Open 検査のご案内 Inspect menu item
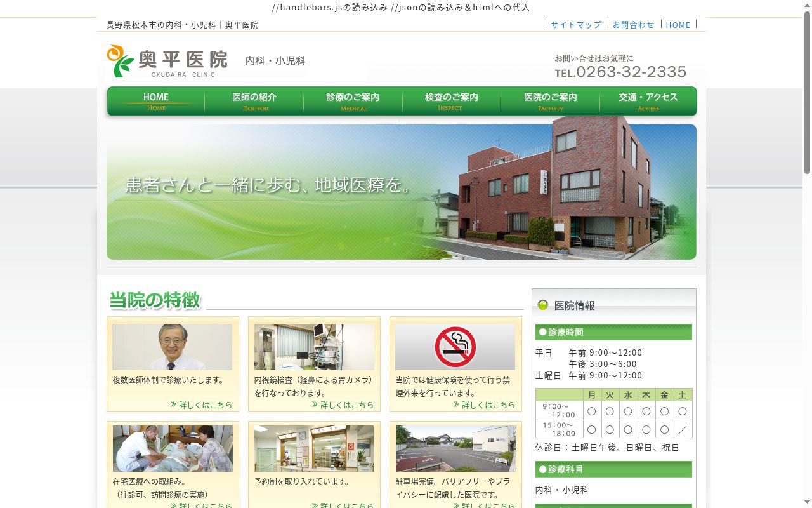The width and height of the screenshot is (812, 508). [452, 102]
